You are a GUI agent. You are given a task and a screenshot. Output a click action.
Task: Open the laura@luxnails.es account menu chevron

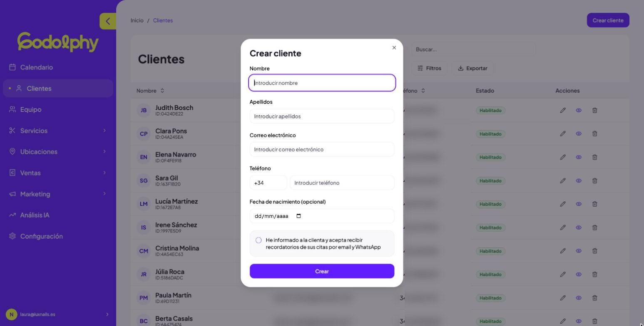pyautogui.click(x=107, y=314)
